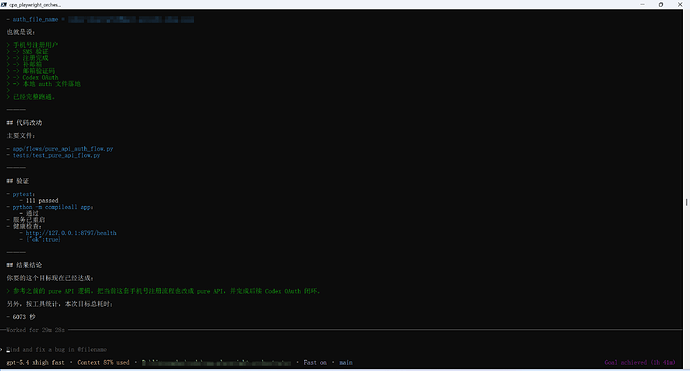Click the '111 passed' result line
Image resolution: width=690 pixels, height=371 pixels.
(x=42, y=201)
